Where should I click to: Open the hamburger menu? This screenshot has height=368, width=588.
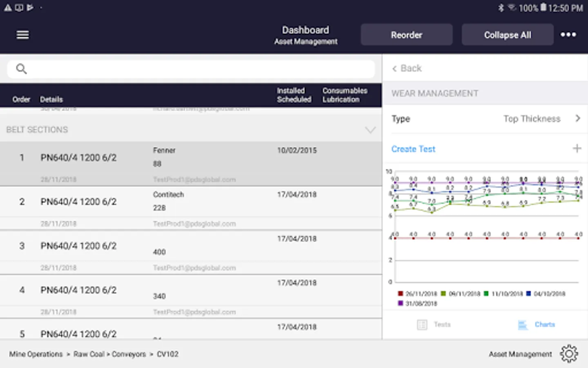click(22, 35)
